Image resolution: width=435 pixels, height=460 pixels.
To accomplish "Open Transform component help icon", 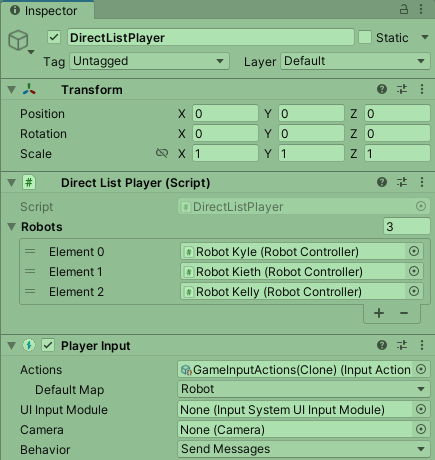I will point(382,89).
